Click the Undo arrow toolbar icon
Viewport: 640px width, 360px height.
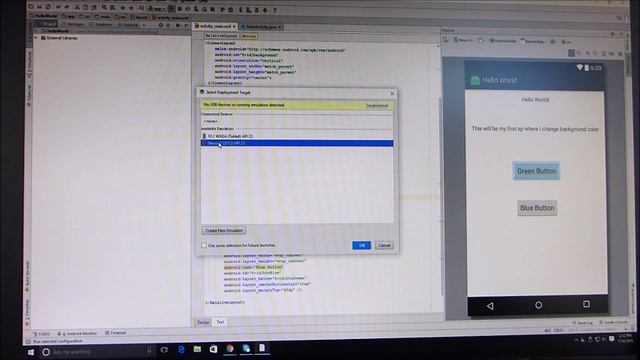59,7
